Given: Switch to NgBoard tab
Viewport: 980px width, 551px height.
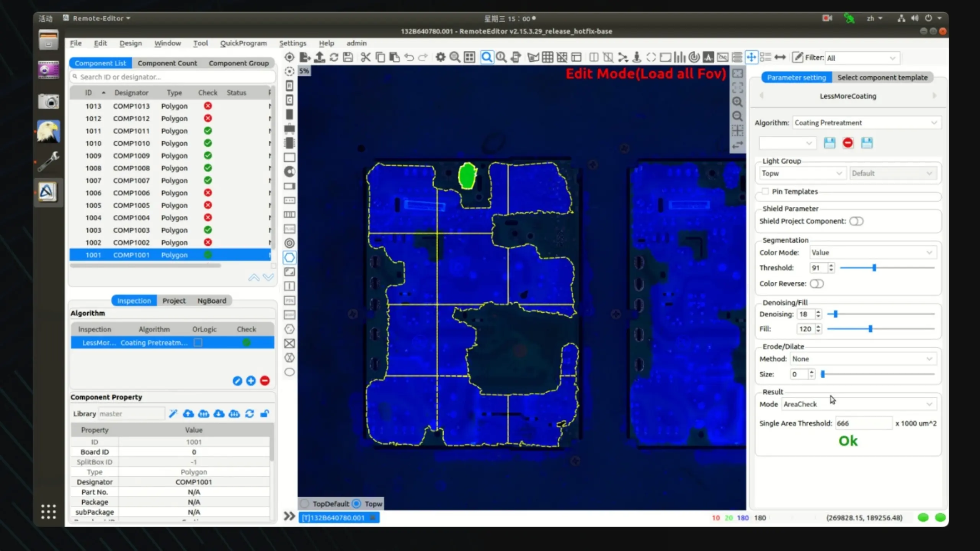Looking at the screenshot, I should click(212, 301).
